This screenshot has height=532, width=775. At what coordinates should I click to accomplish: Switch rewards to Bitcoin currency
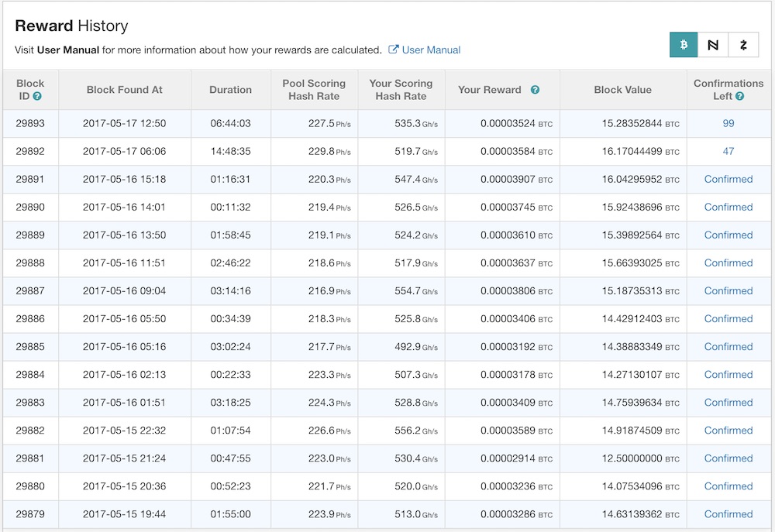[684, 45]
